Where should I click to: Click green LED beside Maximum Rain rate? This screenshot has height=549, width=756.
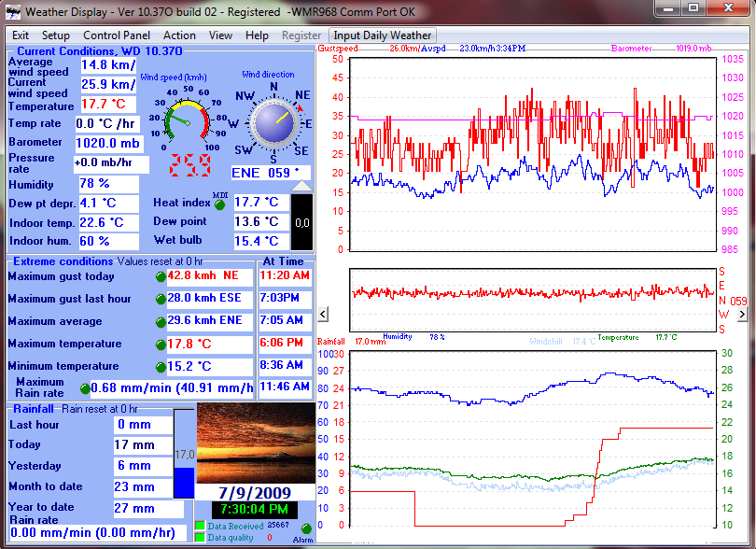[x=86, y=388]
